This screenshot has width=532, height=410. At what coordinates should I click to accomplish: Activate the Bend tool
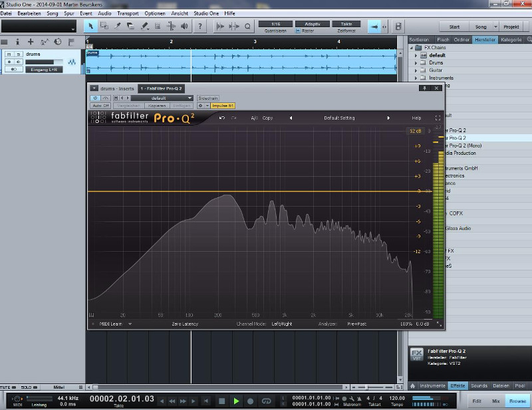point(172,26)
